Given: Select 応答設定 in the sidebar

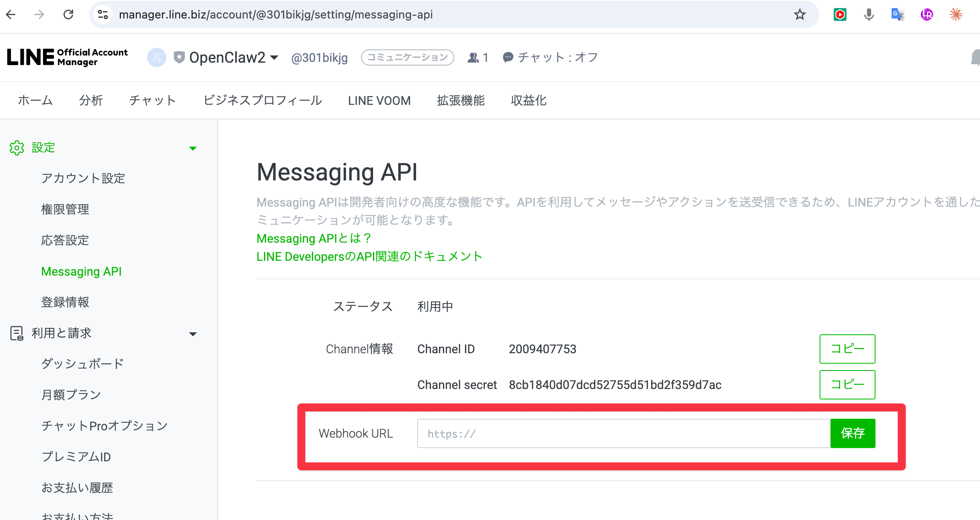Looking at the screenshot, I should click(x=65, y=240).
